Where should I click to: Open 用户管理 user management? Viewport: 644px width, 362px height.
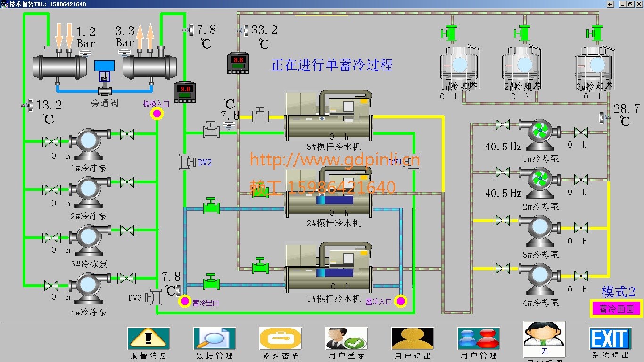point(479,338)
